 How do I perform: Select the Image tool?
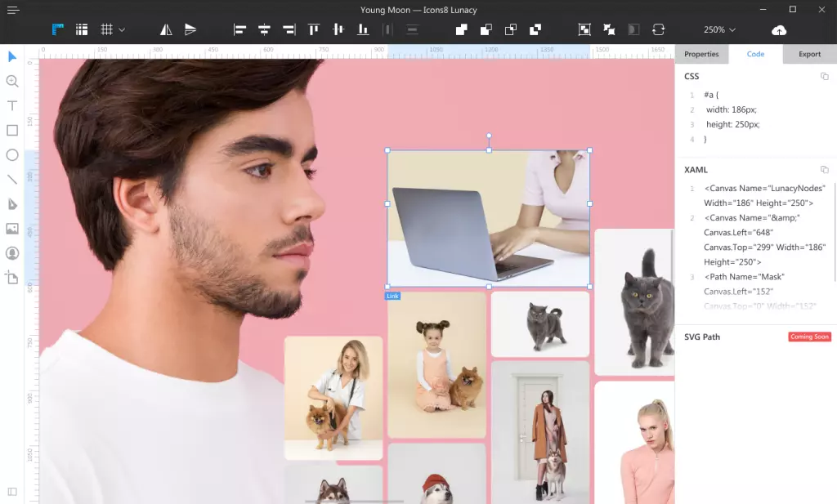(x=12, y=228)
